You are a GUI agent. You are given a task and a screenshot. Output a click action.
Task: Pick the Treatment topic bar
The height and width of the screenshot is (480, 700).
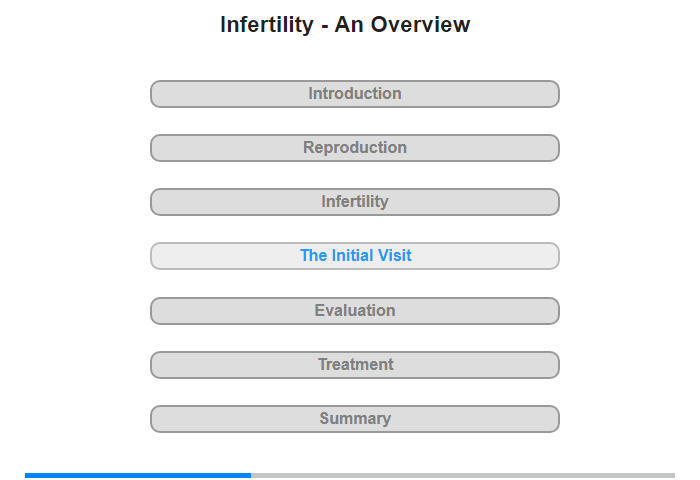click(x=354, y=365)
